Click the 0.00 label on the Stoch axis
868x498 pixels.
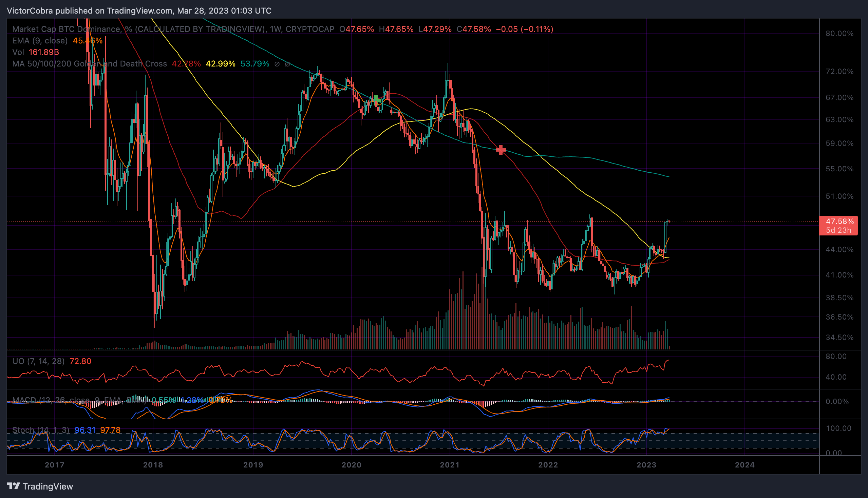tap(834, 453)
